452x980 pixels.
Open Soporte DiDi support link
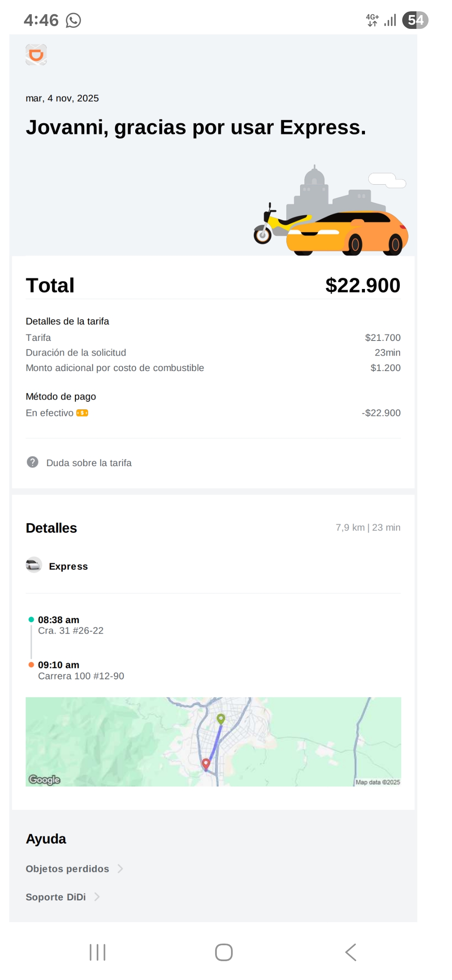[x=56, y=897]
